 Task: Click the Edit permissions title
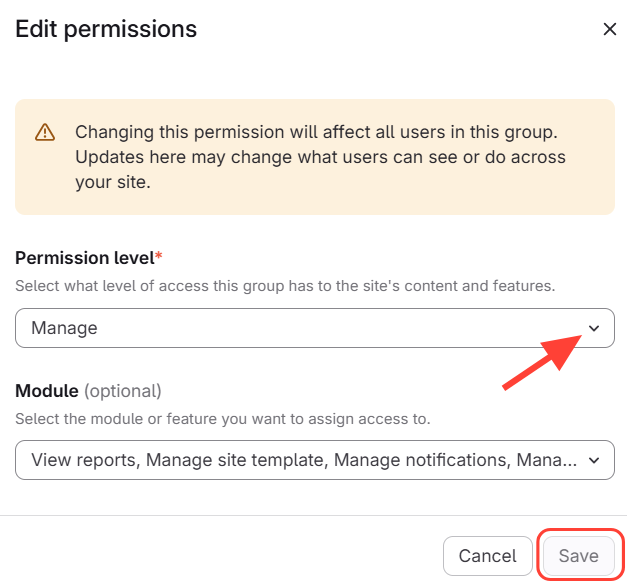click(x=106, y=30)
